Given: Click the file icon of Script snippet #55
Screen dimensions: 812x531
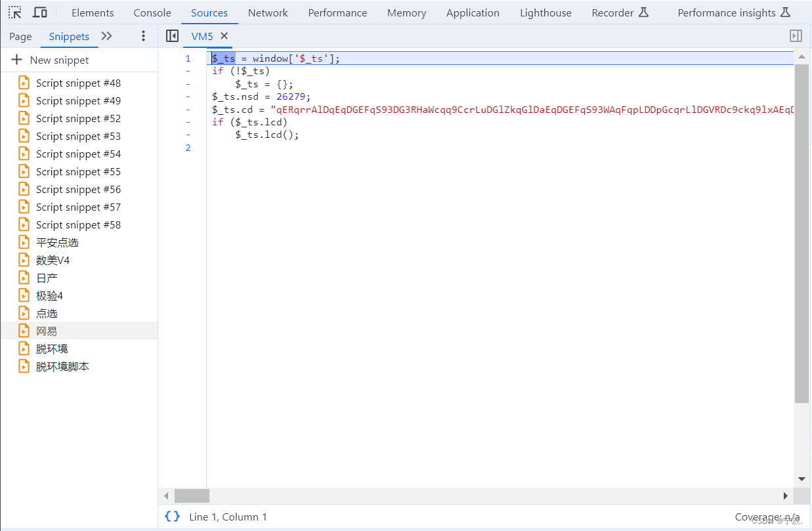Looking at the screenshot, I should pos(24,171).
